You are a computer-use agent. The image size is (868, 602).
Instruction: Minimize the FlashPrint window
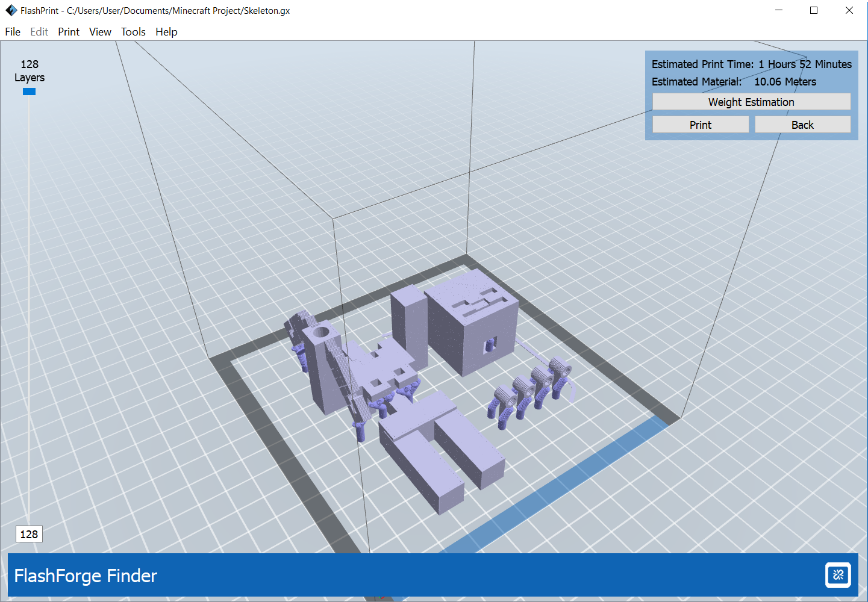click(779, 10)
